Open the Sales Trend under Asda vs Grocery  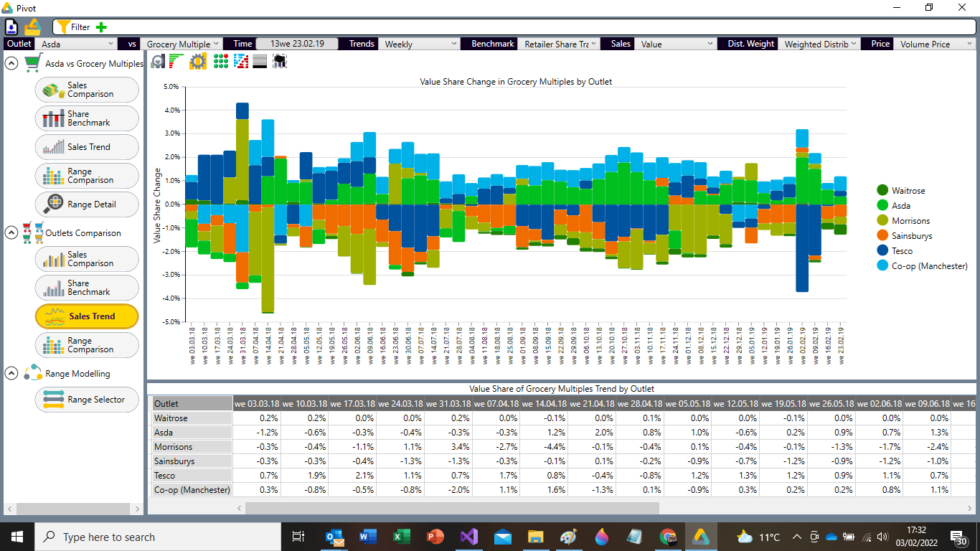tap(87, 147)
